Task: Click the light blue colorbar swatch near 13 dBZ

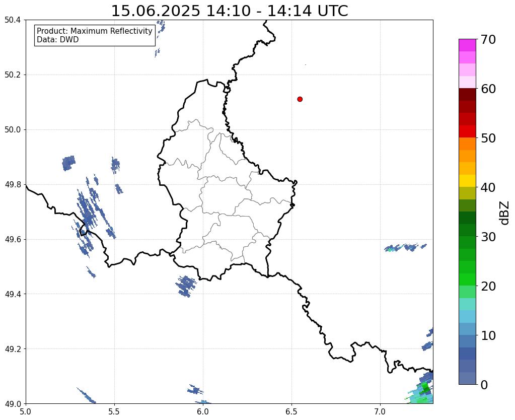Action: click(x=467, y=316)
